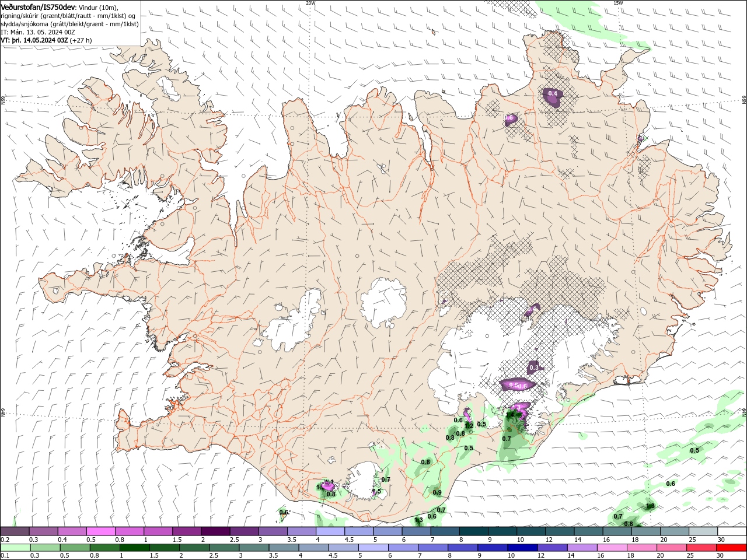Image resolution: width=747 pixels, height=560 pixels.
Task: Select the pale green 0.1 rain legend swatch
Action: pyautogui.click(x=15, y=548)
